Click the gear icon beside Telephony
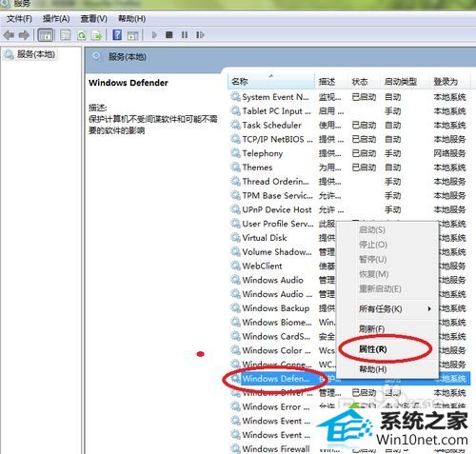 pyautogui.click(x=235, y=153)
